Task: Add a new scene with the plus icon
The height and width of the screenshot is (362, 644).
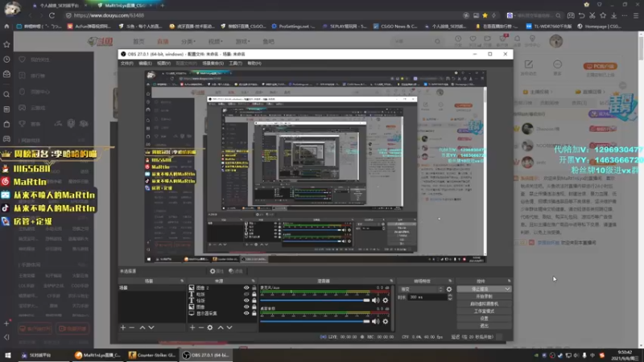Action: point(123,327)
